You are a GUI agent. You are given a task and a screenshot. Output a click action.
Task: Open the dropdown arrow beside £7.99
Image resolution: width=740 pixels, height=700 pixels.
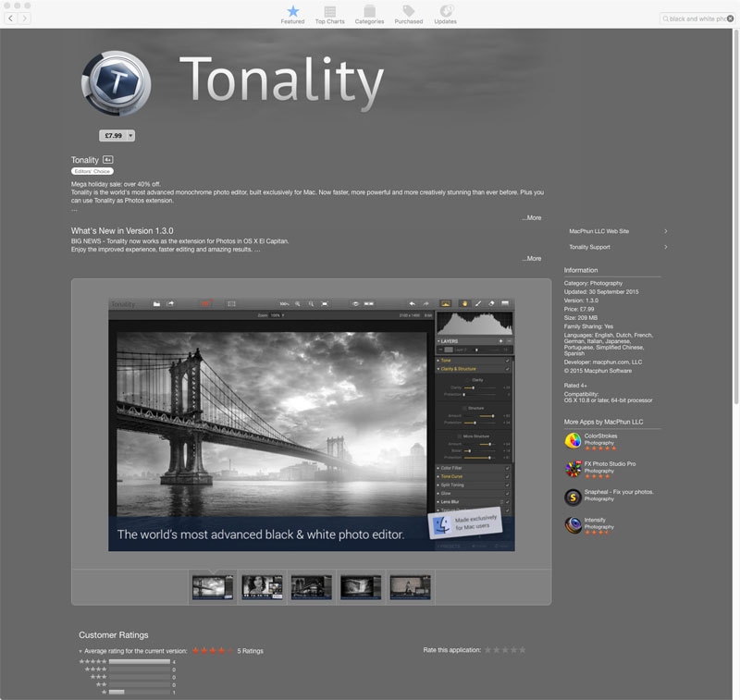(x=130, y=135)
